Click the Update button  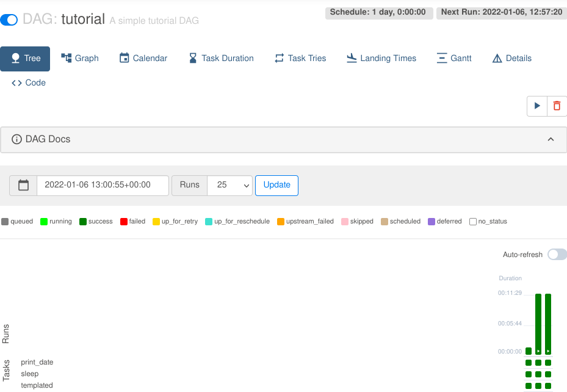[276, 185]
